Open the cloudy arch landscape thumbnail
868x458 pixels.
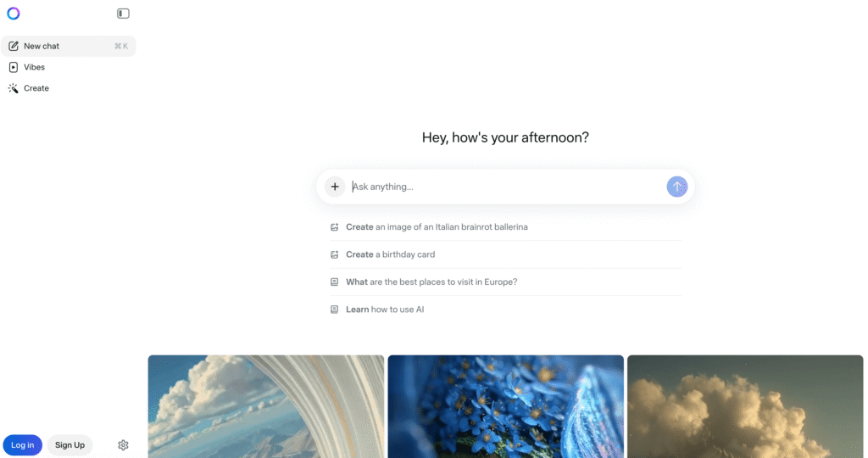point(265,406)
